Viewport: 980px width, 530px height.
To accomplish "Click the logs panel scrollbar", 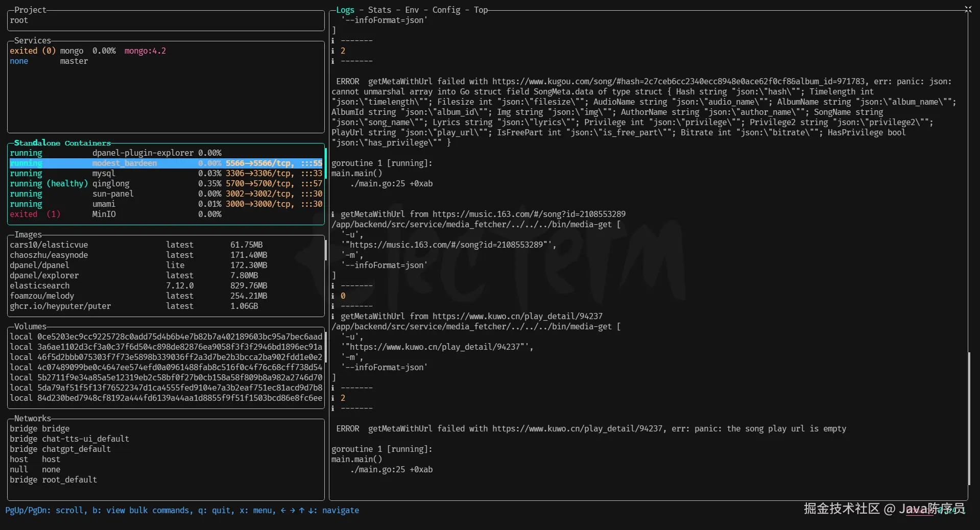I will [x=968, y=419].
